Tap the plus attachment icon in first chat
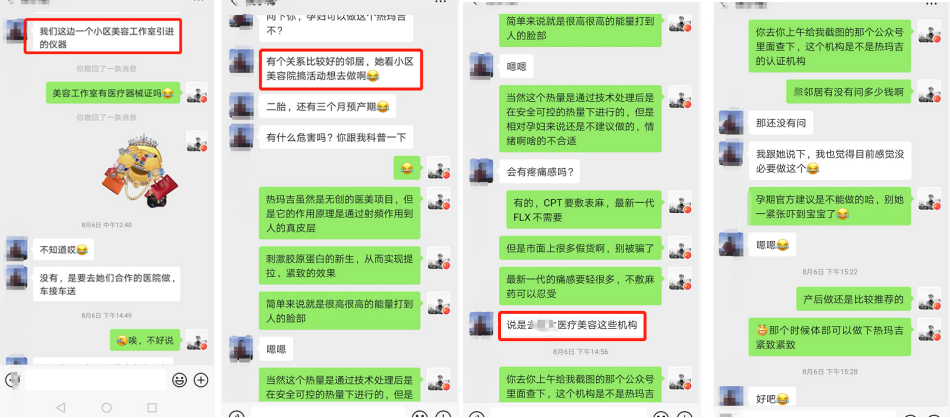This screenshot has width=950, height=418. [x=201, y=380]
